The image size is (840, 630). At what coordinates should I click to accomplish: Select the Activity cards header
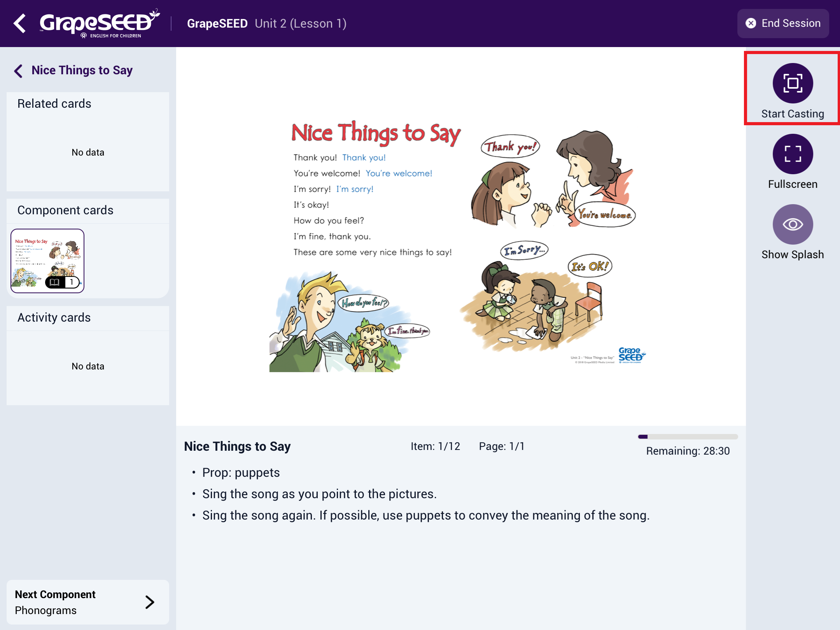click(x=54, y=317)
